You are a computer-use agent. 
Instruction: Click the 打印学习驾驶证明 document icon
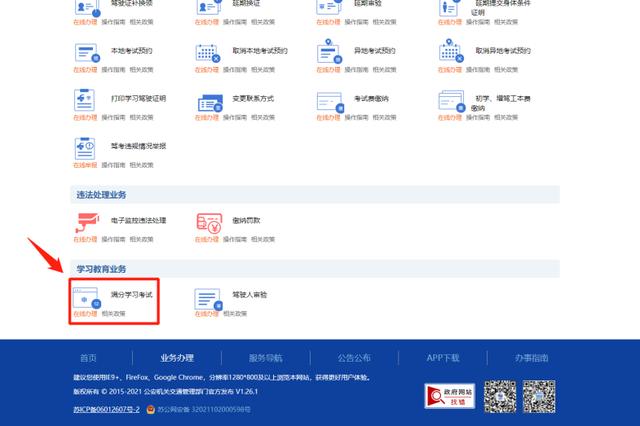tap(84, 100)
